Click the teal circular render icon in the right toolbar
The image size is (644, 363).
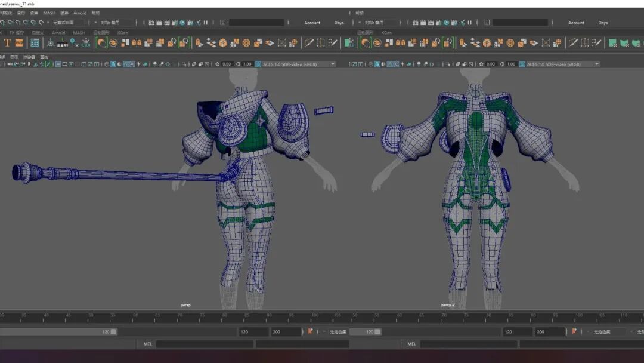pos(446,23)
